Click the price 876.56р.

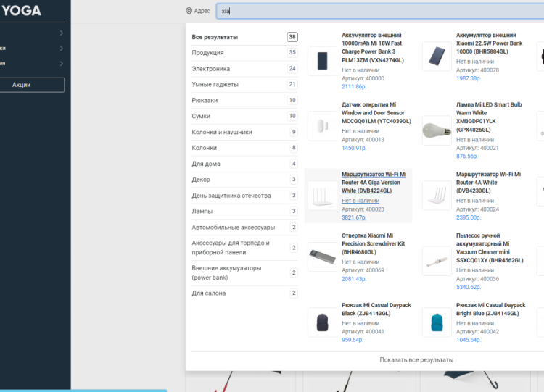click(x=467, y=157)
